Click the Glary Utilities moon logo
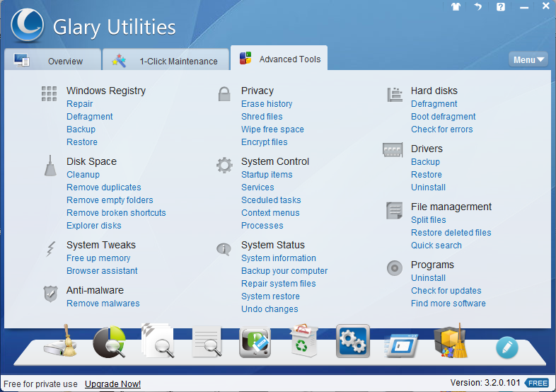The height and width of the screenshot is (392, 556). [28, 25]
